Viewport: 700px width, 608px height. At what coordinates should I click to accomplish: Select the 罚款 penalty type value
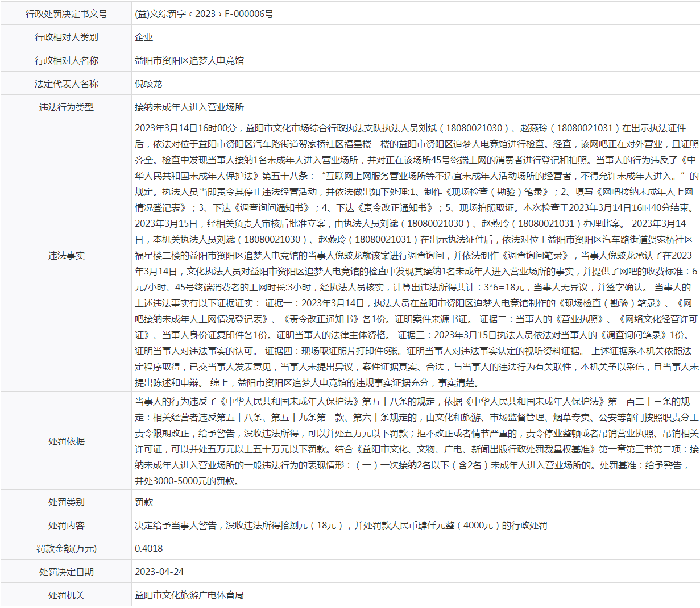[144, 502]
